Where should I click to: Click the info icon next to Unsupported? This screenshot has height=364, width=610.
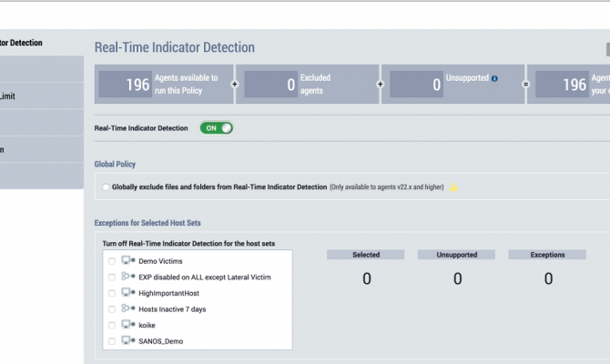click(x=494, y=79)
